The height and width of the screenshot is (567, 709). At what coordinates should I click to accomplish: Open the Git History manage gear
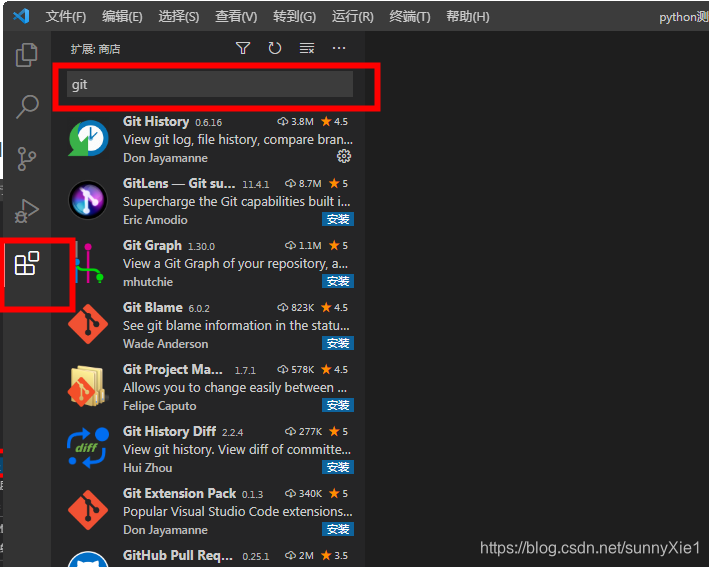(x=344, y=156)
